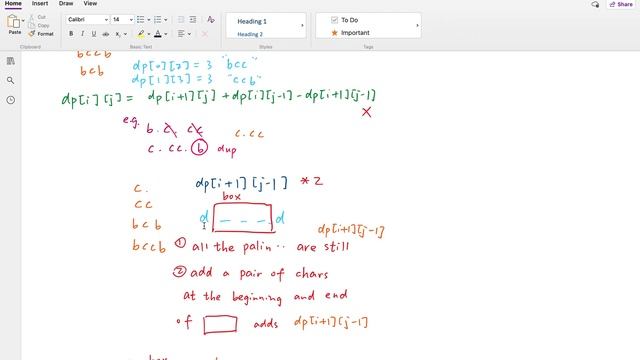Expand the subscript options arrow
Viewport: 640px width, 360px height.
click(x=125, y=34)
